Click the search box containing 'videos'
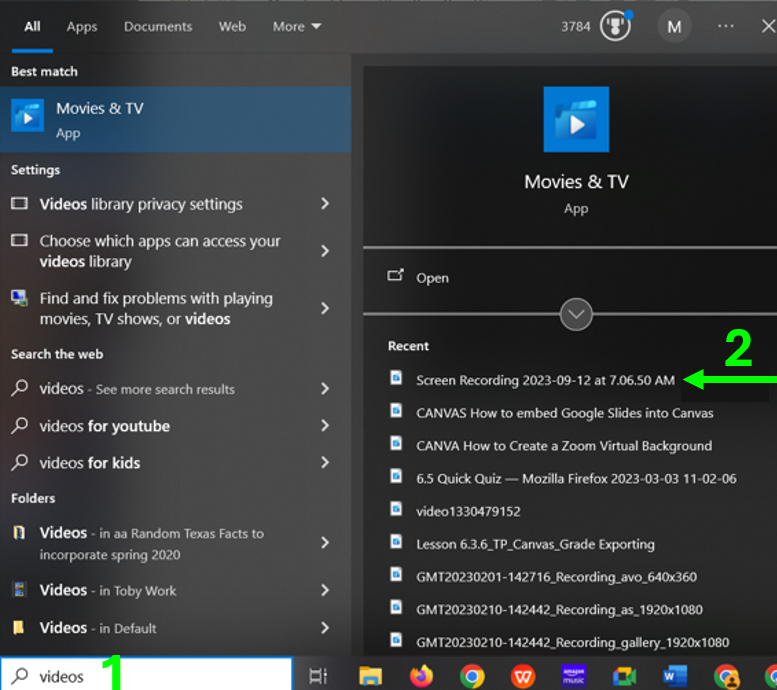777x690 pixels. (x=150, y=676)
